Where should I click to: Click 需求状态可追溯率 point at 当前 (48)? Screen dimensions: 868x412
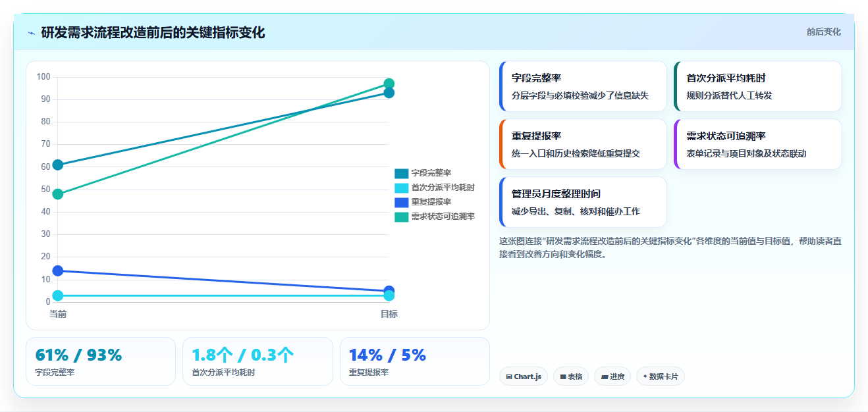pyautogui.click(x=58, y=194)
